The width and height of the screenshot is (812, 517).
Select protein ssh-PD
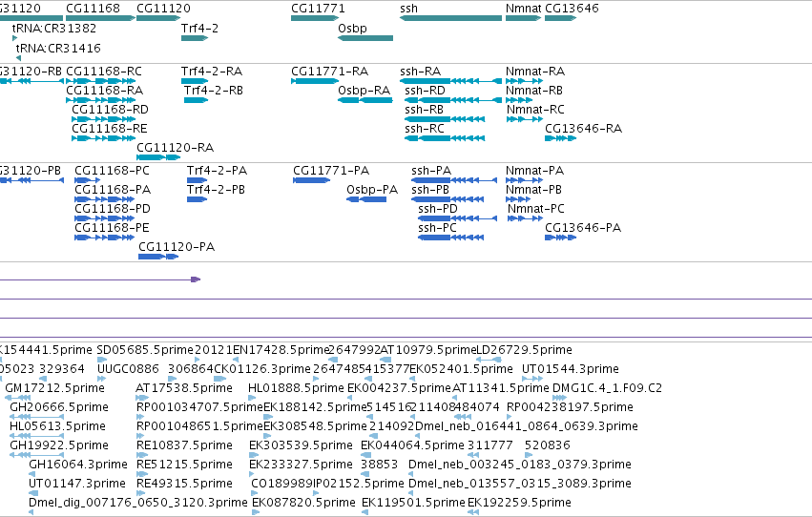(x=438, y=209)
